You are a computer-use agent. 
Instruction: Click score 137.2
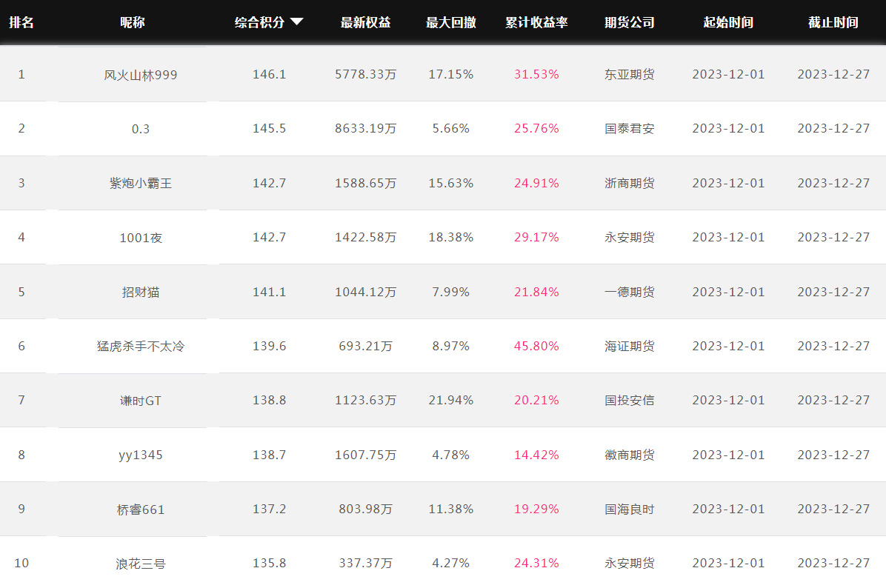270,510
